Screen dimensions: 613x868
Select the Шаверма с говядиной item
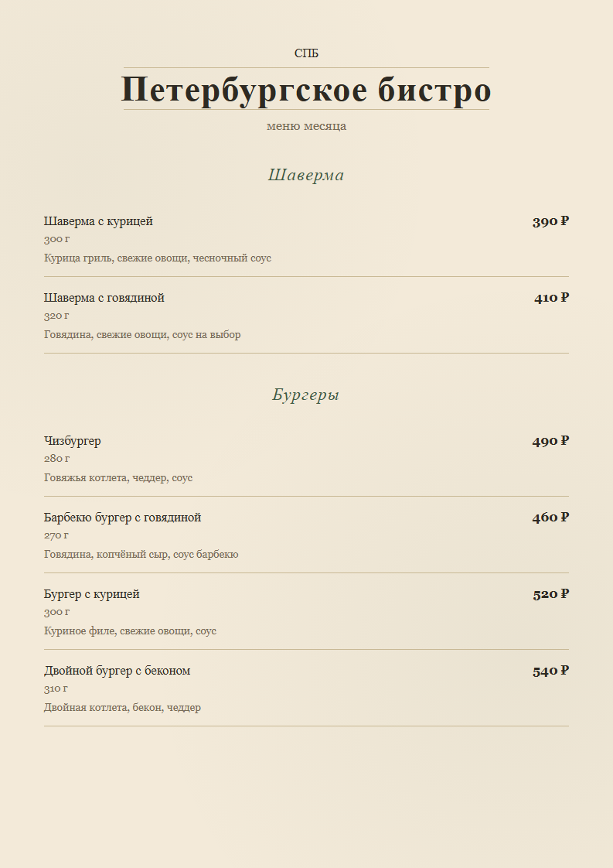click(x=104, y=298)
